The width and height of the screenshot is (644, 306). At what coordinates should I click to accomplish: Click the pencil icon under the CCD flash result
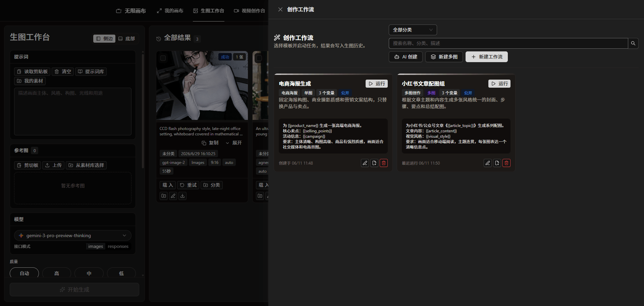173,196
